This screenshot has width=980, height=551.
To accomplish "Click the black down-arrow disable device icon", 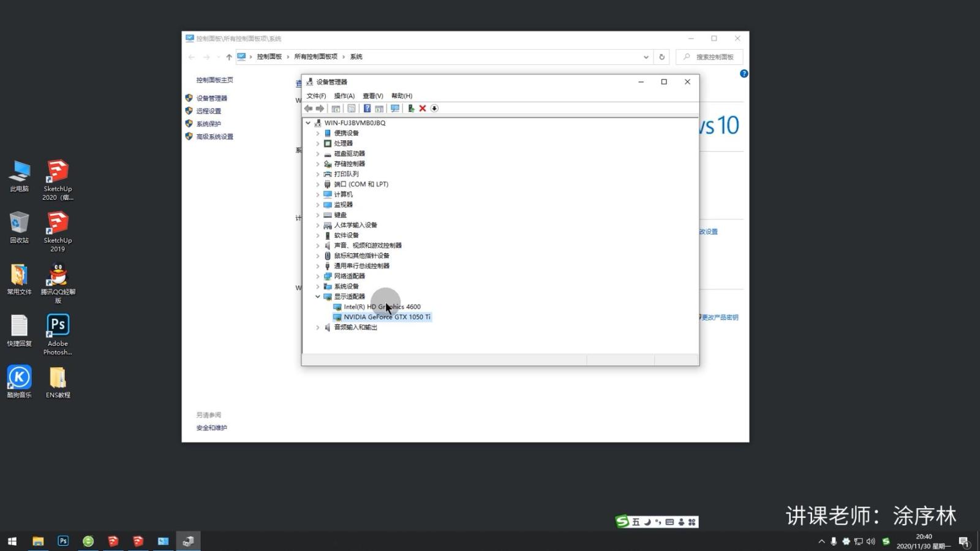I will click(434, 108).
